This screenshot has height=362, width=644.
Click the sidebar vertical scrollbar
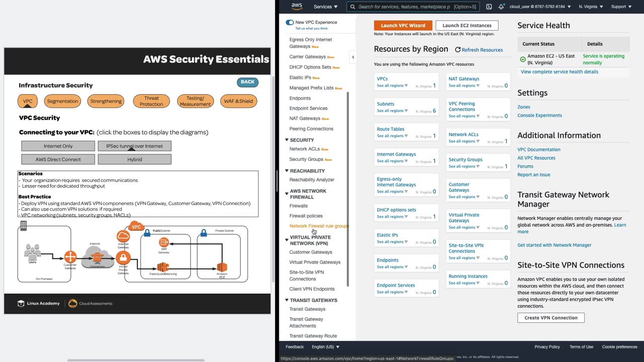click(x=347, y=190)
